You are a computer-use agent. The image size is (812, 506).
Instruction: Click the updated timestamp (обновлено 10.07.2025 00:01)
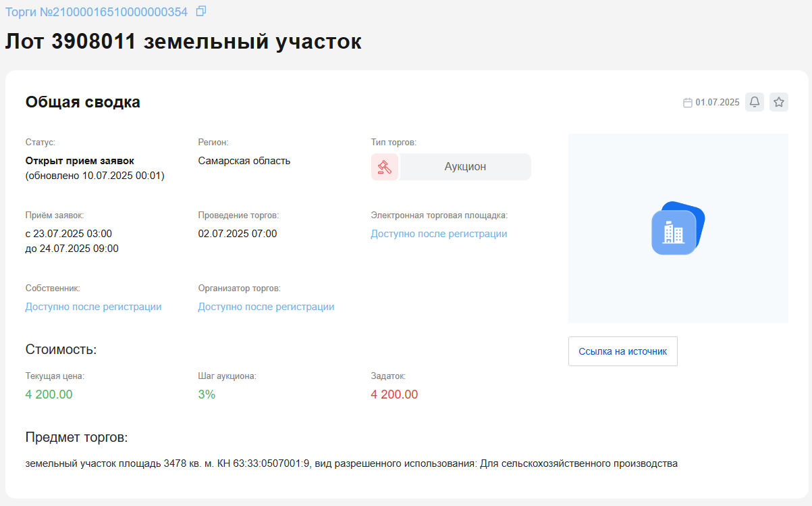coord(94,176)
